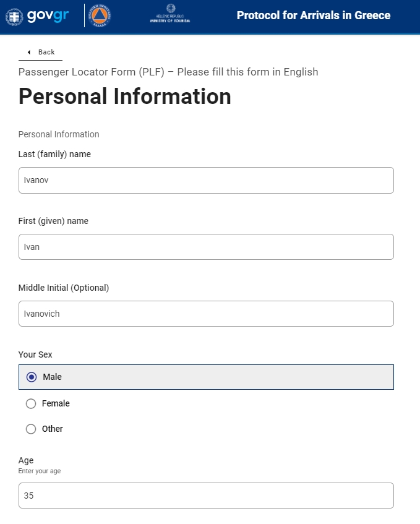Click the 'Age' field label

26,460
